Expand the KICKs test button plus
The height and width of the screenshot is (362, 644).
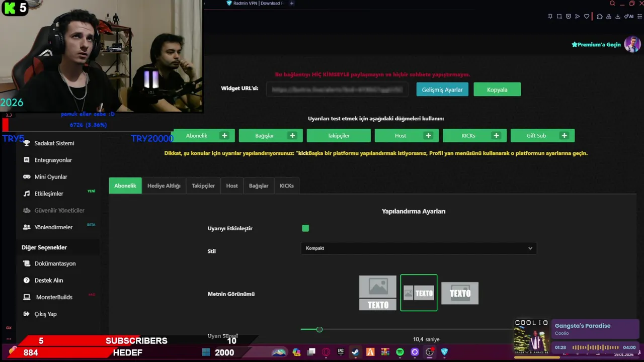coord(496,136)
